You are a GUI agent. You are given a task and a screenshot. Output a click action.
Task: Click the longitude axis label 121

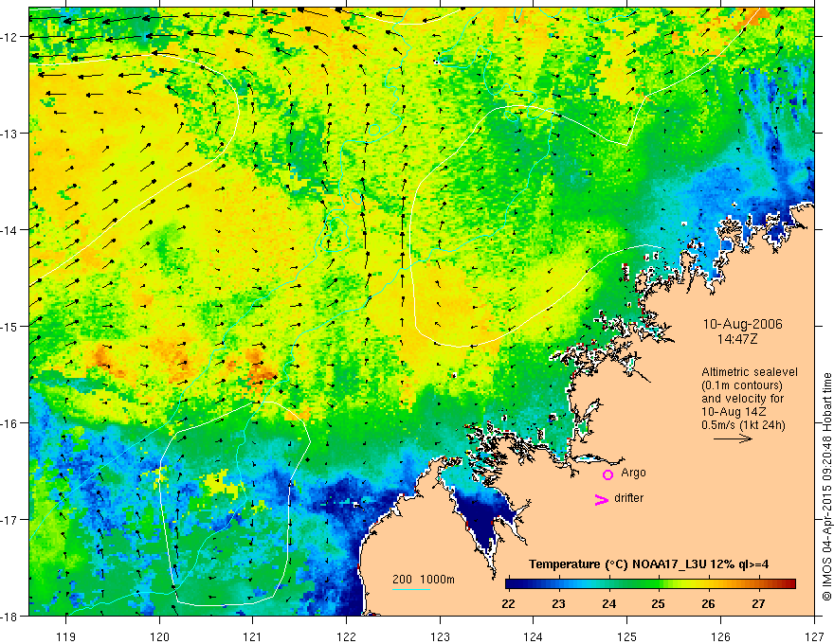[253, 636]
